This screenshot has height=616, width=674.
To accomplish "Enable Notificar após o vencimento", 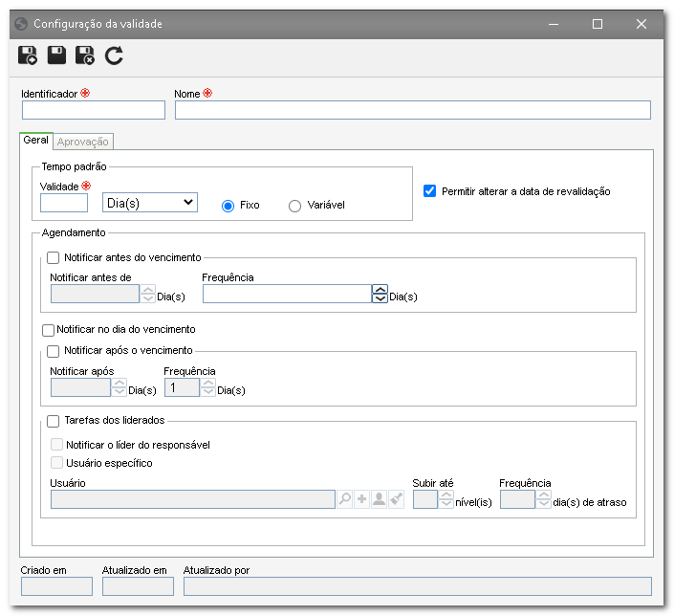I will 53,351.
